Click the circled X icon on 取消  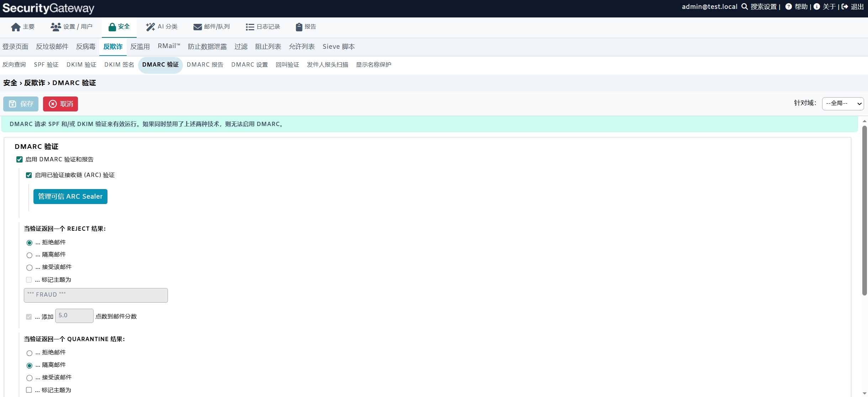click(x=53, y=104)
